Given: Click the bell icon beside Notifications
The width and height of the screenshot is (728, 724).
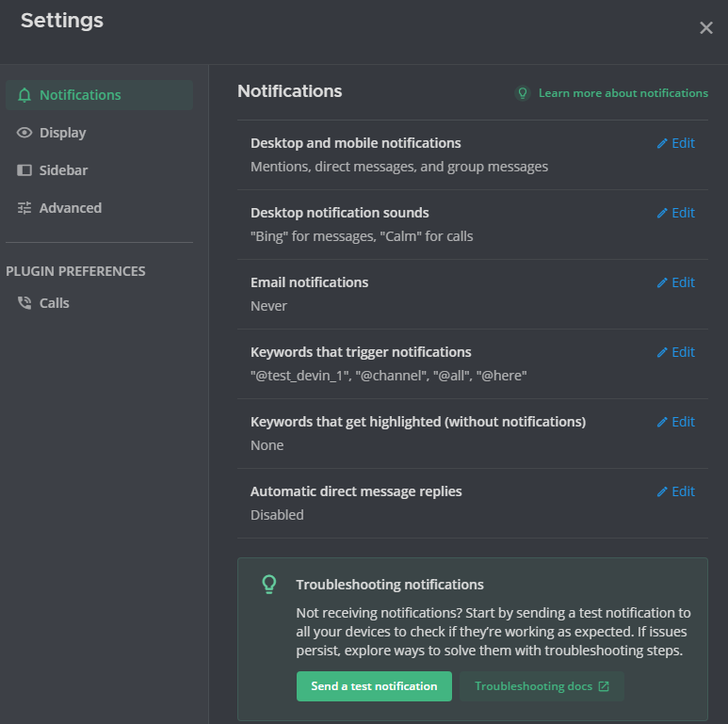Looking at the screenshot, I should pos(24,95).
